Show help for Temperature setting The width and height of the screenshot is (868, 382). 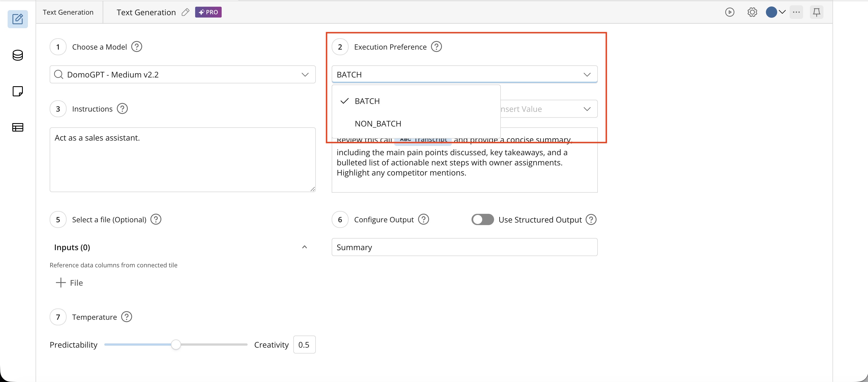coord(127,317)
